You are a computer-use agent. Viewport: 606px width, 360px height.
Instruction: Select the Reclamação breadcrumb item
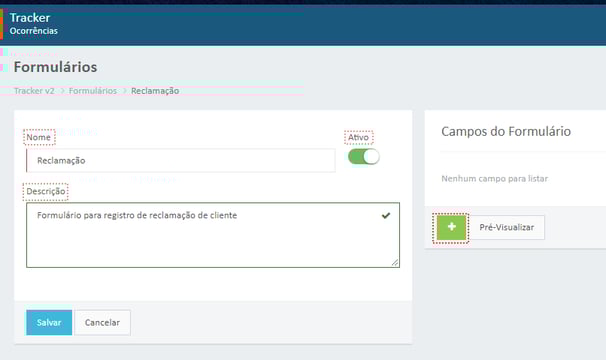(x=155, y=91)
